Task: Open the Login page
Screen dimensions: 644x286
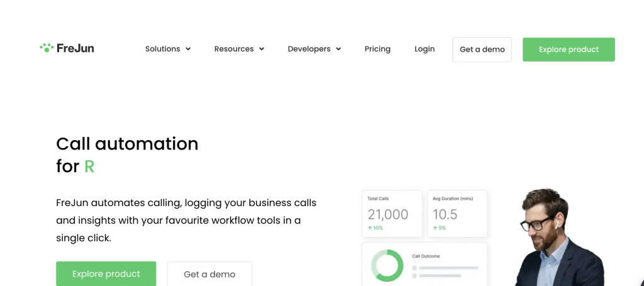Action: tap(425, 49)
